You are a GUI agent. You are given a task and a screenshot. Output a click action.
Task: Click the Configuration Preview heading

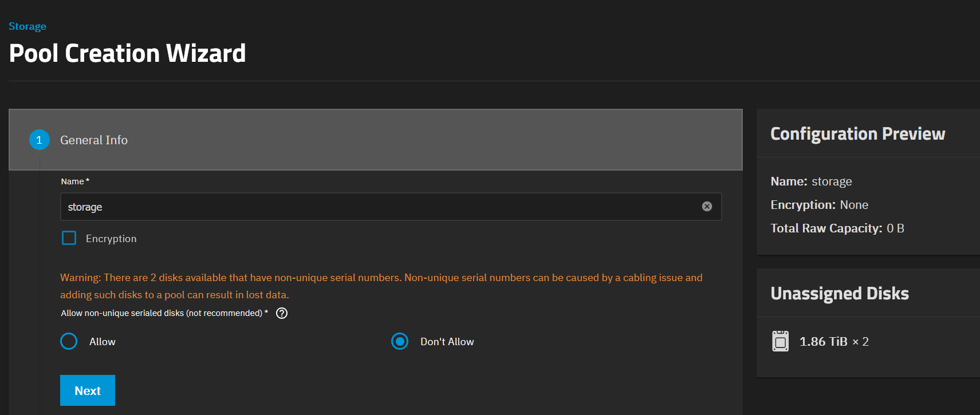[857, 133]
